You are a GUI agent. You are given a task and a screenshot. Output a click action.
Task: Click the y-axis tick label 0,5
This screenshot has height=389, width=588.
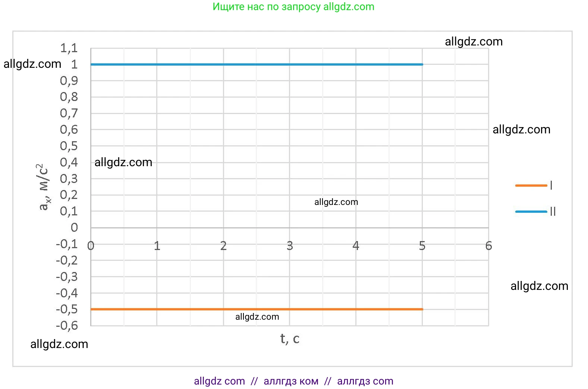(x=69, y=146)
